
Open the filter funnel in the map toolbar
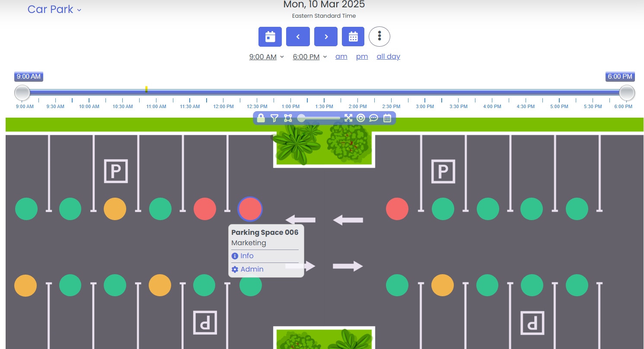274,118
